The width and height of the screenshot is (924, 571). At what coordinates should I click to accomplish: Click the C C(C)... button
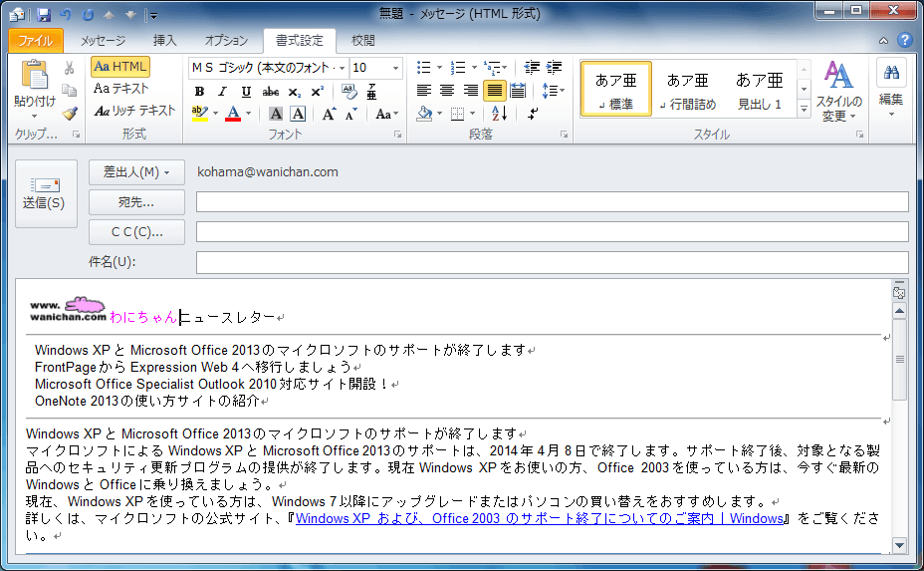coord(136,232)
